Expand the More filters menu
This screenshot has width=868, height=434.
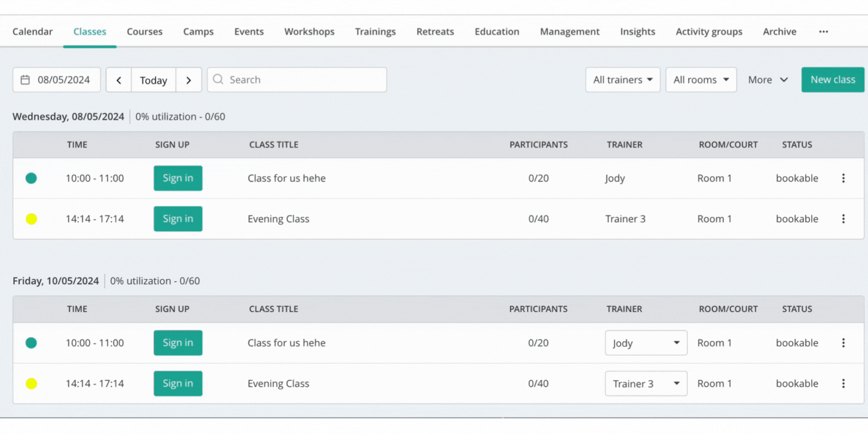tap(768, 80)
